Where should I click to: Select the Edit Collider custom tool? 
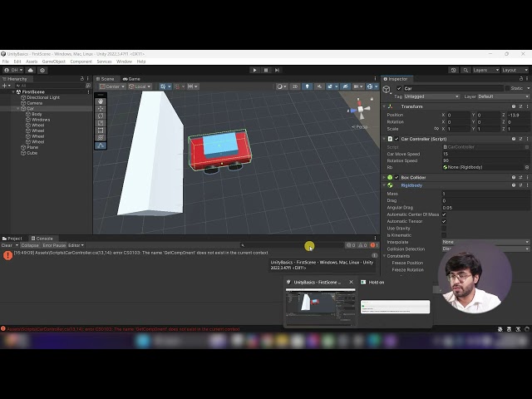pyautogui.click(x=101, y=145)
